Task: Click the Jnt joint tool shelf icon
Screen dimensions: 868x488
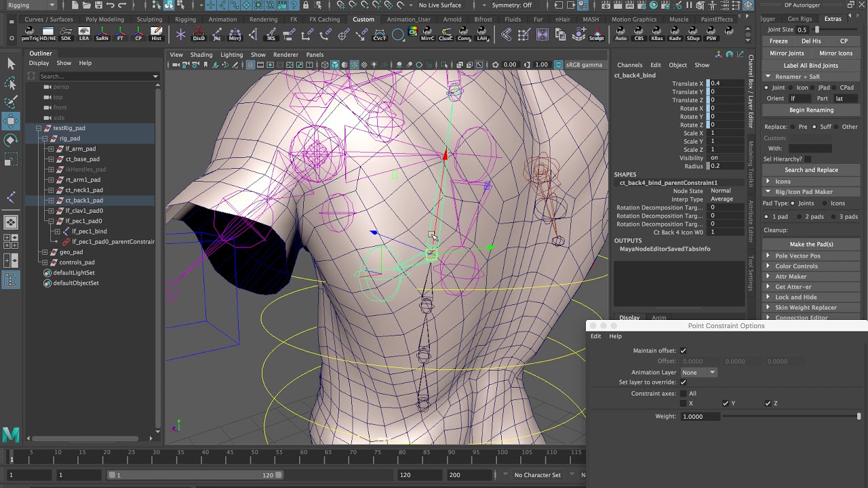Action: tap(217, 34)
